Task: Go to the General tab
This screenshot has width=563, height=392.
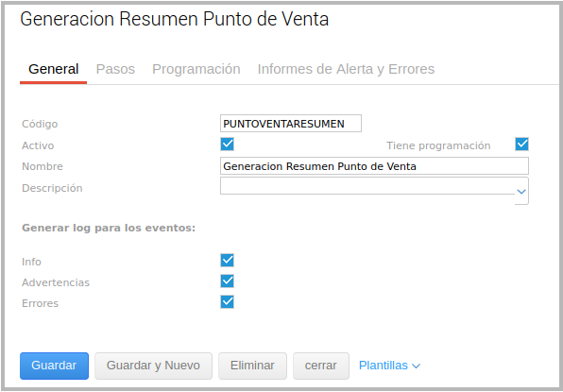Action: click(54, 69)
